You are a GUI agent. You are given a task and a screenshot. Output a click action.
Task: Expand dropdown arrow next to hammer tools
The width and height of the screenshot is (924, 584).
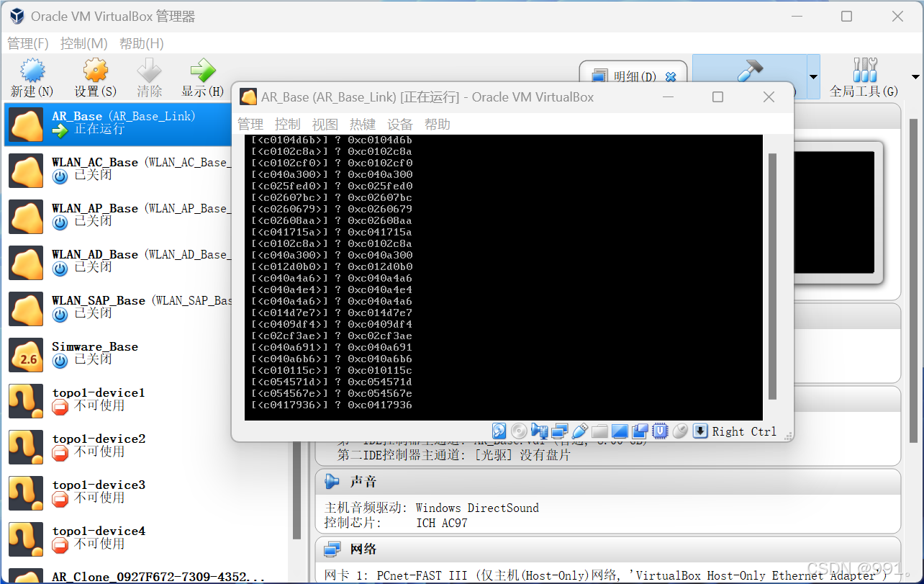[814, 77]
